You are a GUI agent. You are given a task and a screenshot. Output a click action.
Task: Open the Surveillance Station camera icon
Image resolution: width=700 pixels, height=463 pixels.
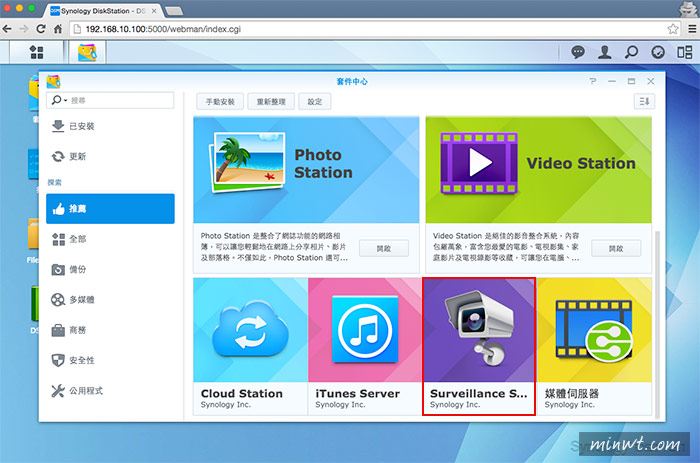[479, 330]
